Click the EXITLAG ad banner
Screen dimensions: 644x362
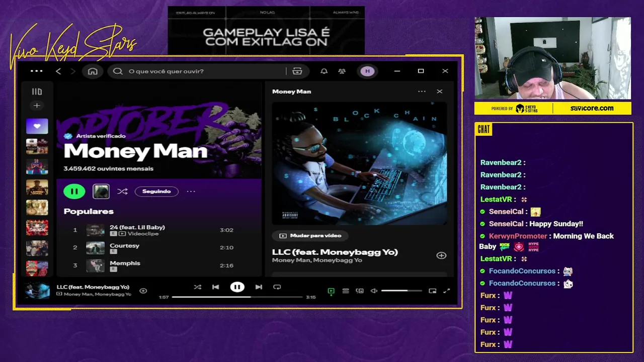click(266, 30)
